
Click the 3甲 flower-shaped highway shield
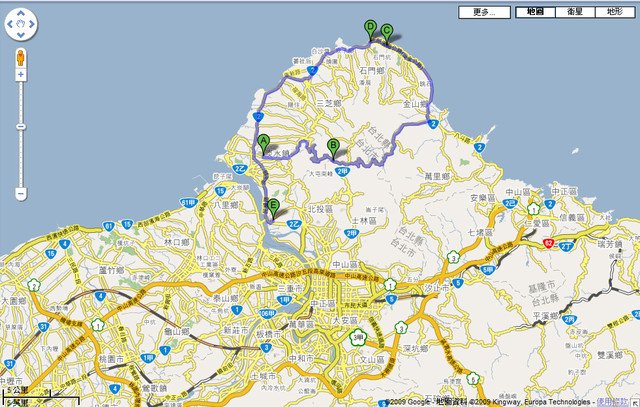358,338
